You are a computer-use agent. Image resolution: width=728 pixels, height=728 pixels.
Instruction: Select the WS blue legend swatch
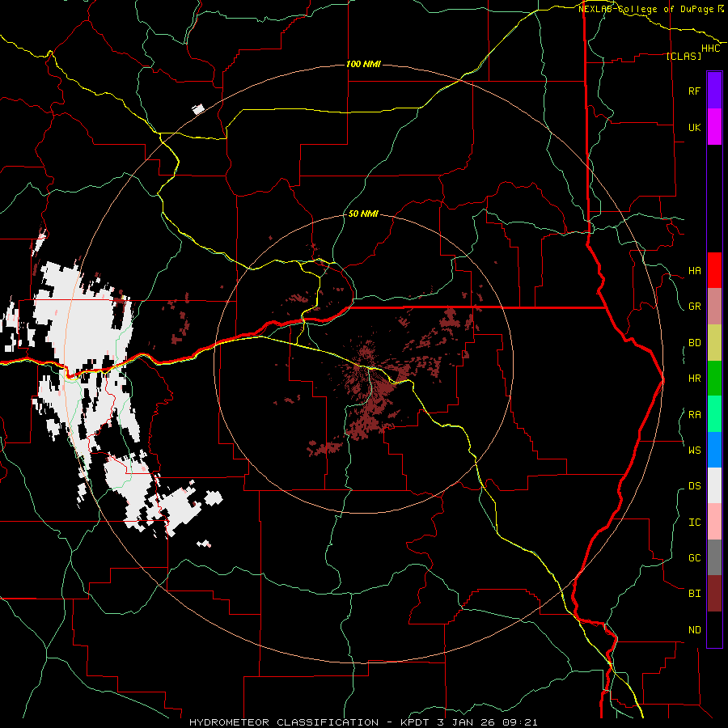(714, 450)
